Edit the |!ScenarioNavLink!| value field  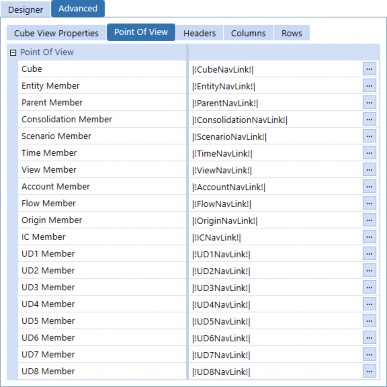coord(276,136)
